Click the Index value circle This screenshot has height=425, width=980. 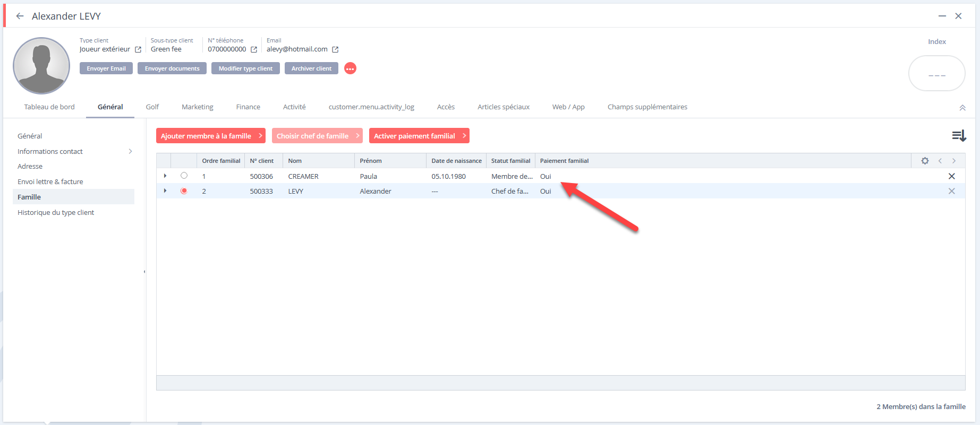coord(937,74)
